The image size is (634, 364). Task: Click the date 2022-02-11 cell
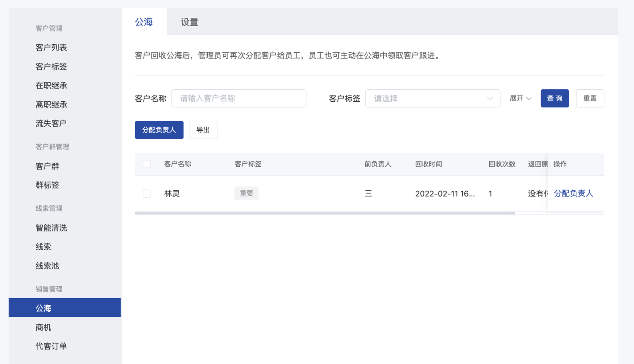pos(445,194)
